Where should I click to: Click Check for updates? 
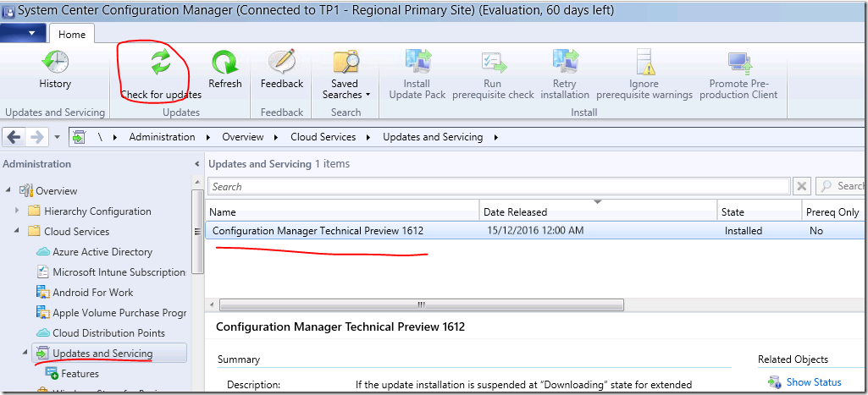tap(161, 74)
